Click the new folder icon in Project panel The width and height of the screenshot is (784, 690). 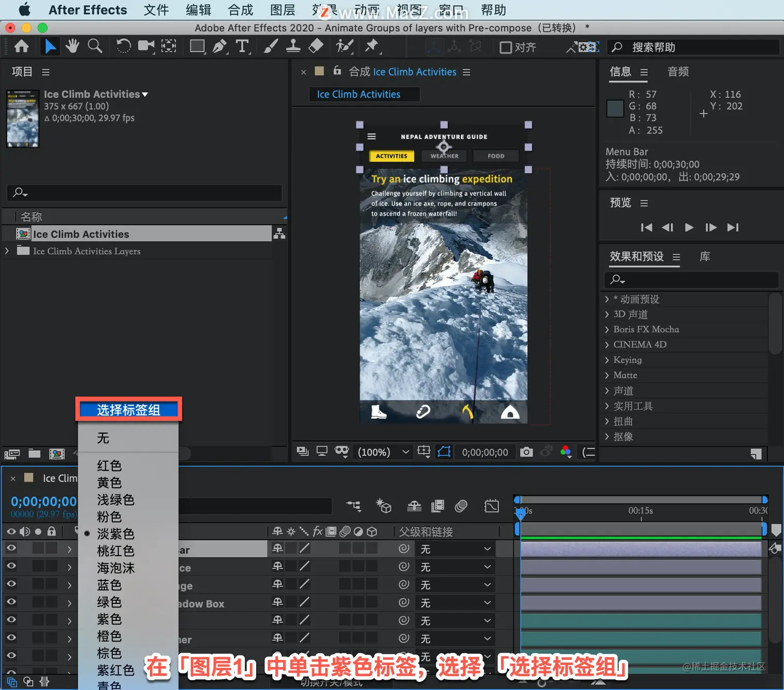(x=35, y=454)
